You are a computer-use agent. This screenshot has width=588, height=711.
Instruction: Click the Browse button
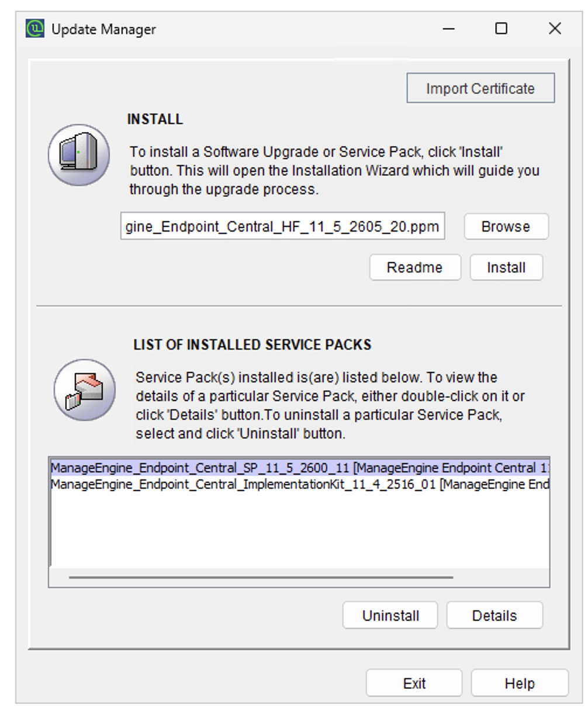coord(506,227)
